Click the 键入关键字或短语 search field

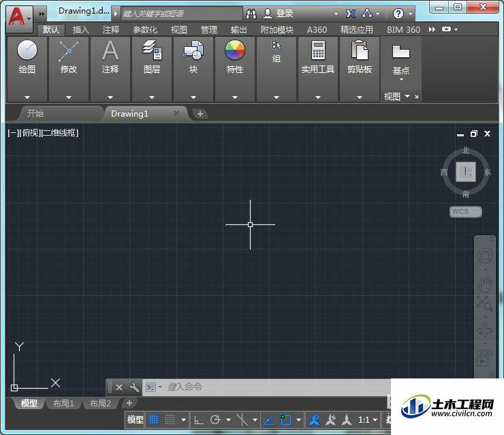182,14
